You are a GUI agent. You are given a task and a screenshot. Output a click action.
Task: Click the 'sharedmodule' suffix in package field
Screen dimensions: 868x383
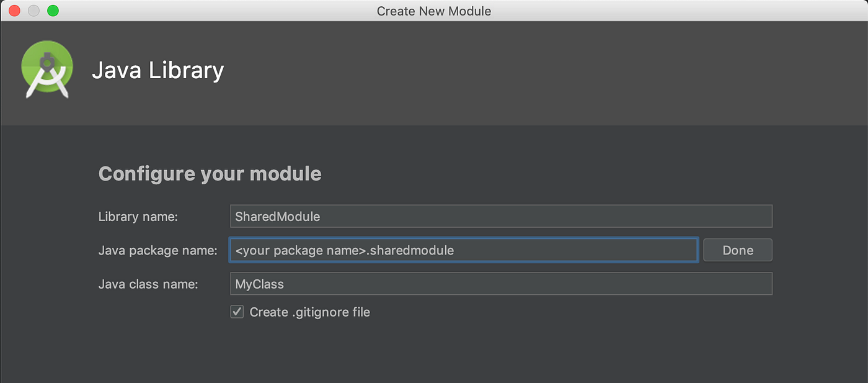coord(412,250)
